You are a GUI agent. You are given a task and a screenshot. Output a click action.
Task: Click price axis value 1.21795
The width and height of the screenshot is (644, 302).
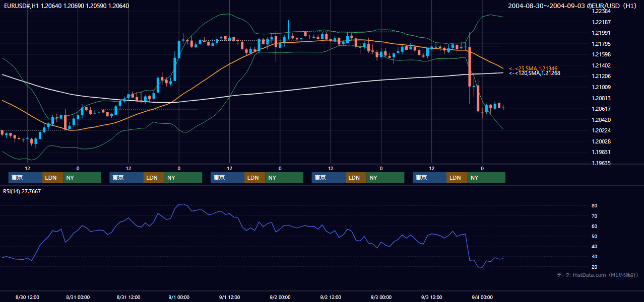[x=602, y=44]
